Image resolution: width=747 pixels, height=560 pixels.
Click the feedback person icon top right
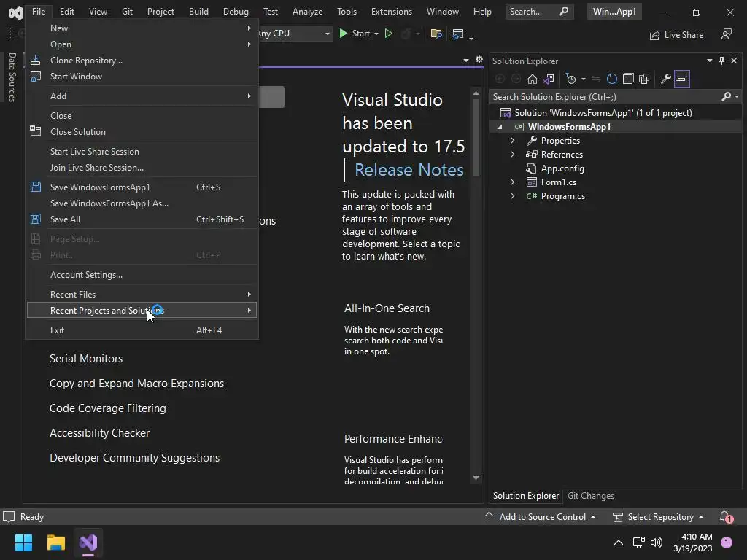[727, 34]
